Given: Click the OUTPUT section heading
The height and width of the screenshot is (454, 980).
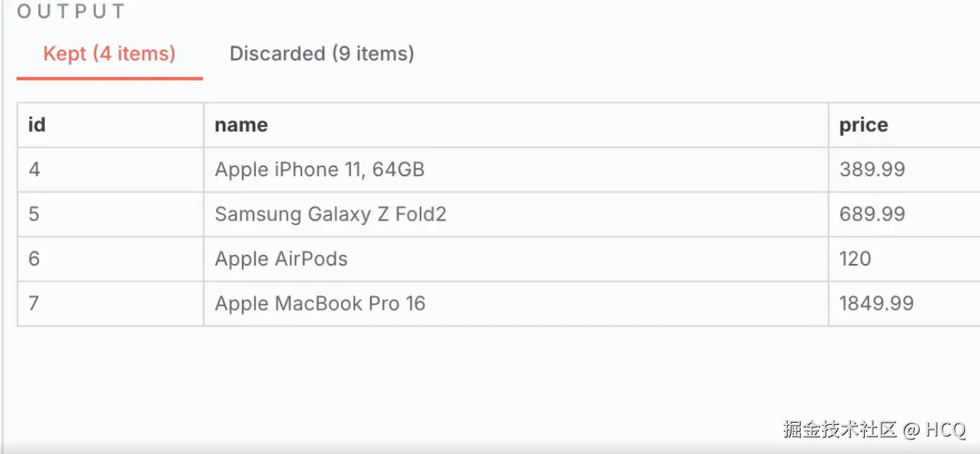Looking at the screenshot, I should tap(71, 11).
